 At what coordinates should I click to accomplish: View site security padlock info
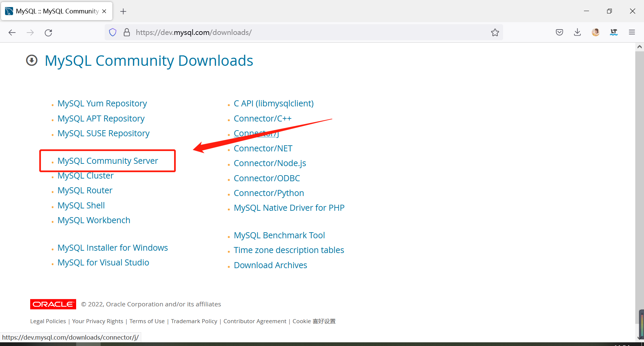[127, 32]
